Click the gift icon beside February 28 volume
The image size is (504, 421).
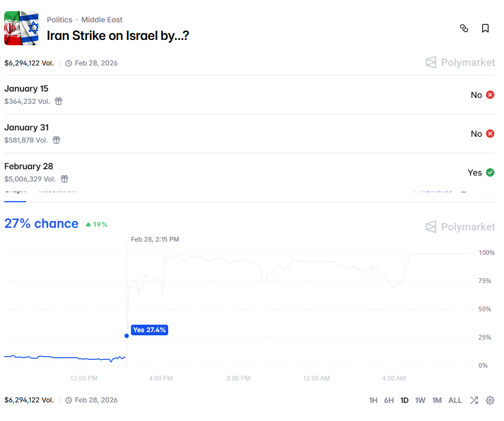coord(64,179)
